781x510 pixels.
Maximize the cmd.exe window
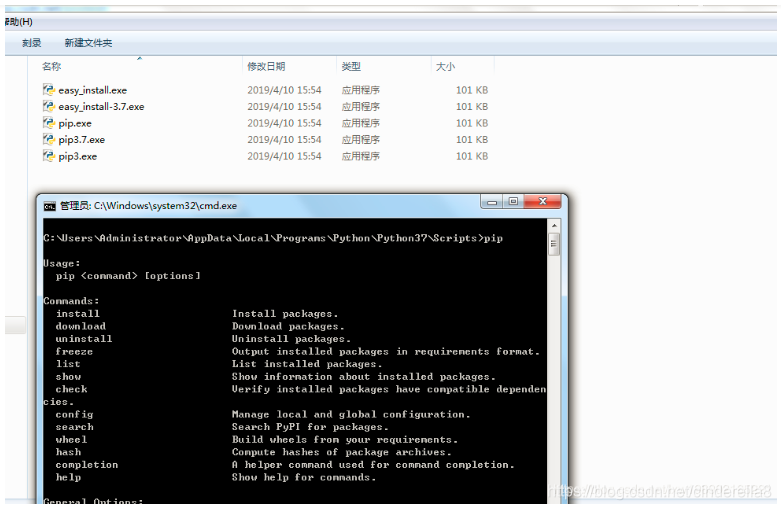(513, 202)
